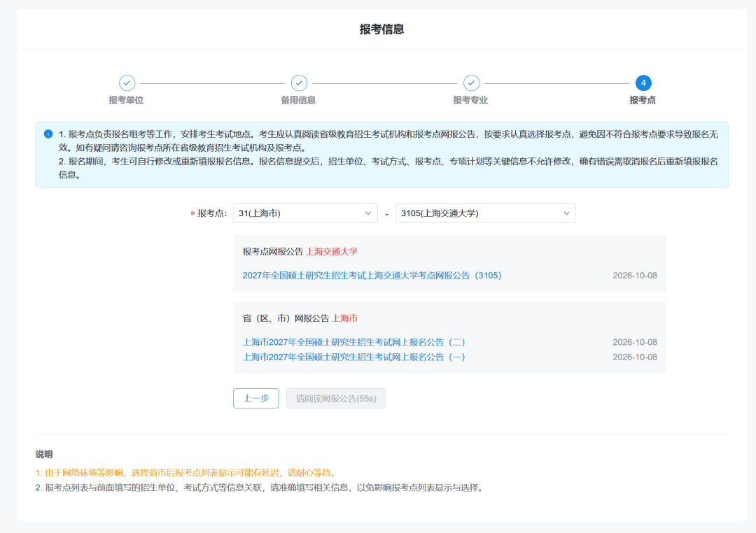Open 上海市网上报名公告（二） link

click(x=353, y=342)
